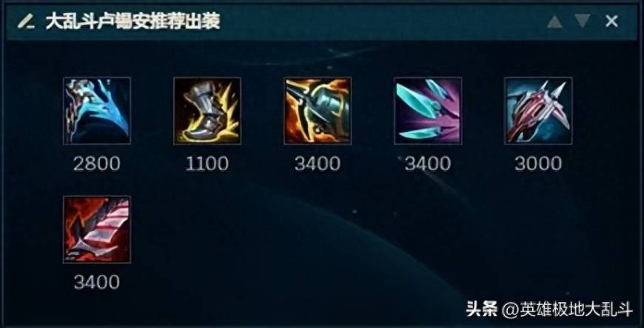
Task: Click the 3400 price under the harpoon gun
Action: tap(318, 164)
